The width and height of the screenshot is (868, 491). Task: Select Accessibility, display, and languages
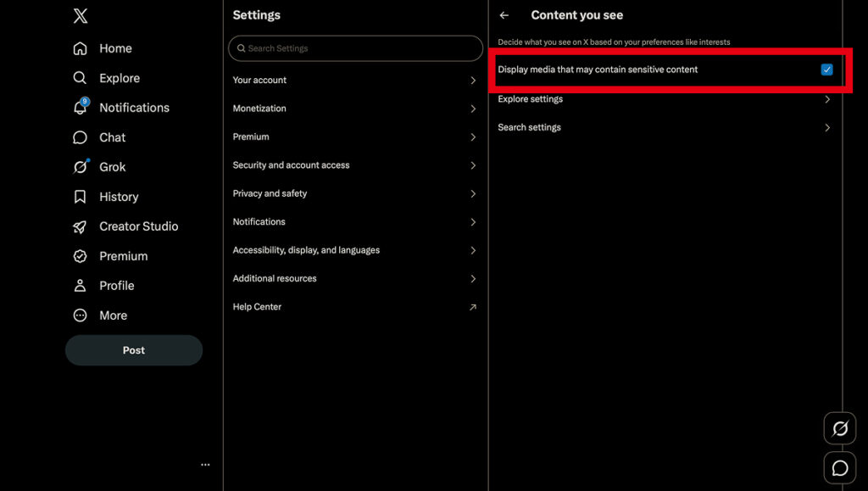(x=355, y=250)
